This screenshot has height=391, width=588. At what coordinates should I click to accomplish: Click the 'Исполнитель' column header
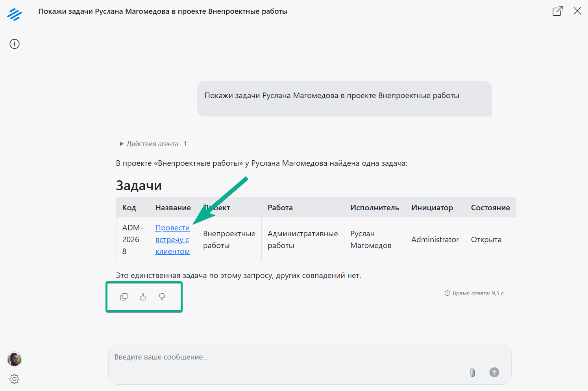[375, 208]
